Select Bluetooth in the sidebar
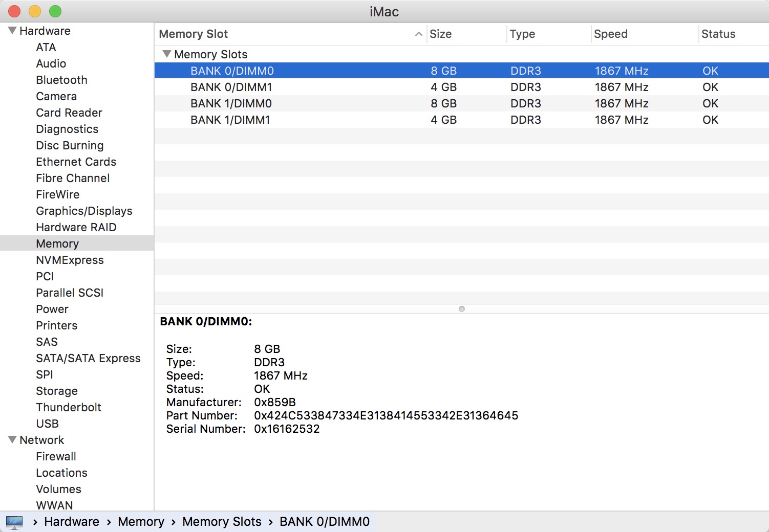Screen dimensions: 769x532 (61, 80)
